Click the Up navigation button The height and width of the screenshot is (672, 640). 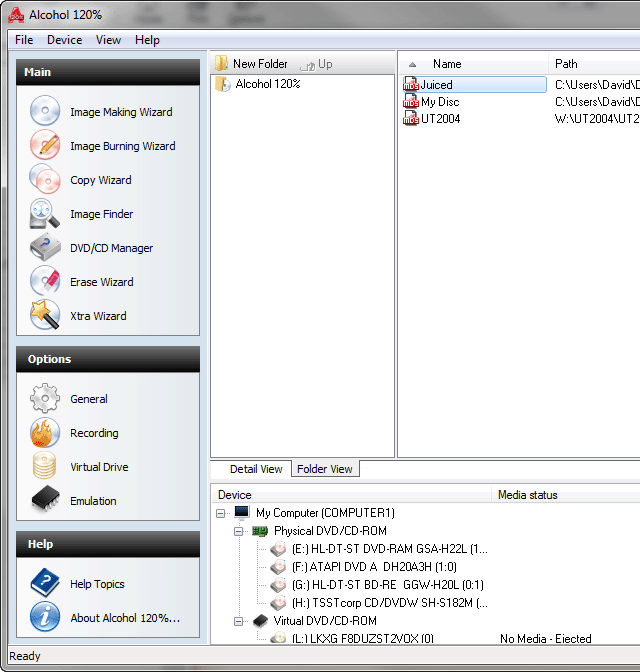316,64
